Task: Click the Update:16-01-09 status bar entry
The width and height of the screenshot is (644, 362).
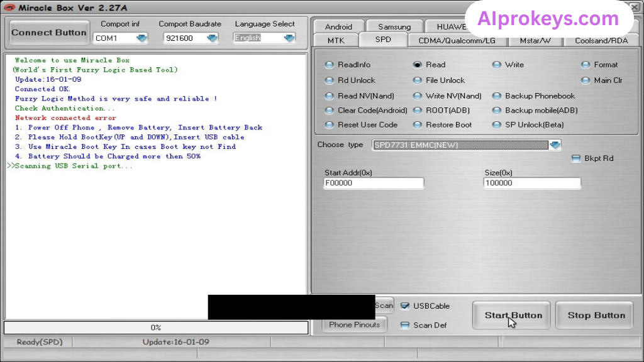Action: tap(176, 342)
